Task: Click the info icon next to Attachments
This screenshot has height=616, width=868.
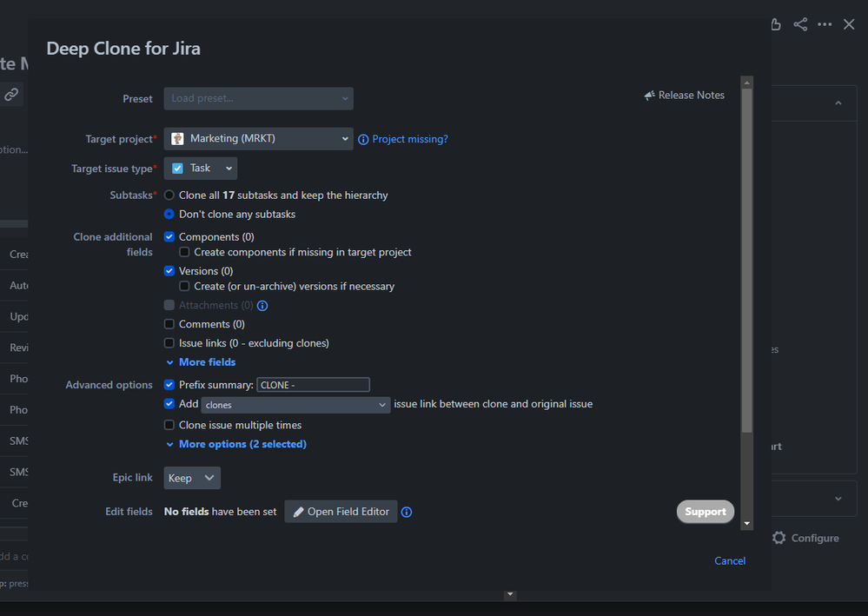Action: 262,306
